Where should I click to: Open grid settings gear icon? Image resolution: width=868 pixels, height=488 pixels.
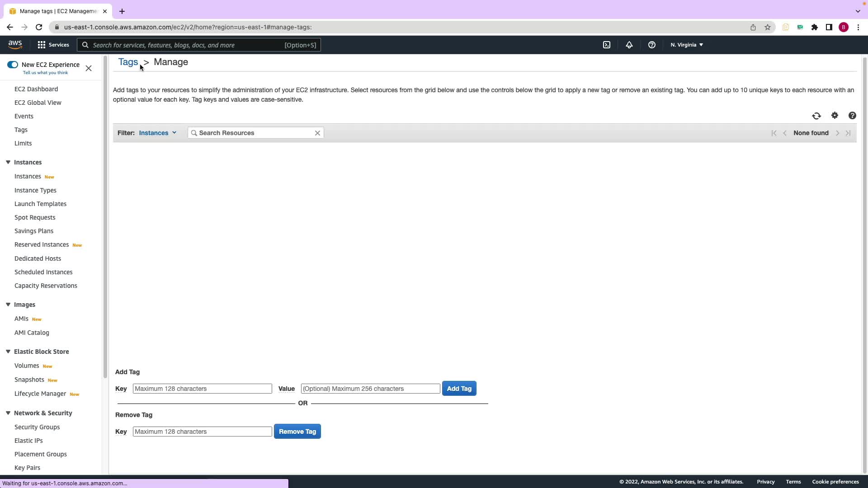[835, 116]
